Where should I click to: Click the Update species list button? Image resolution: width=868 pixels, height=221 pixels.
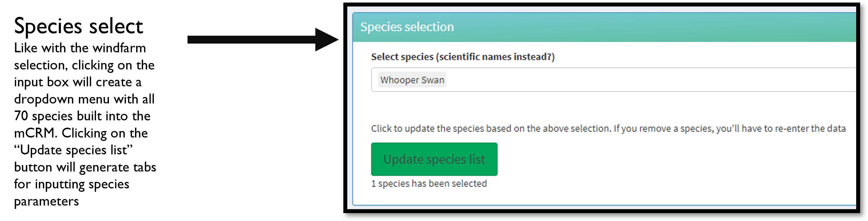click(x=434, y=159)
